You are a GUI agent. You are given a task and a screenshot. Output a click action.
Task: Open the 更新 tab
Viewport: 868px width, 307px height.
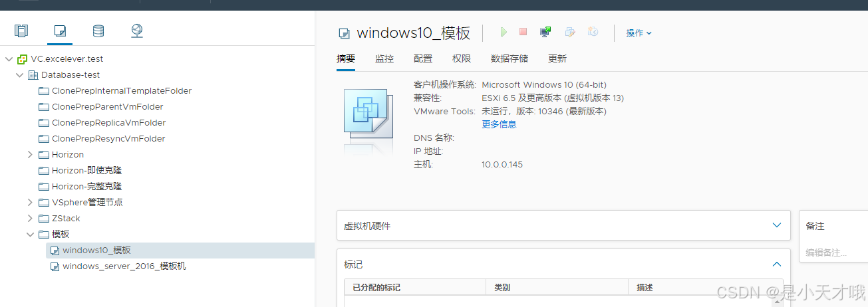[557, 58]
